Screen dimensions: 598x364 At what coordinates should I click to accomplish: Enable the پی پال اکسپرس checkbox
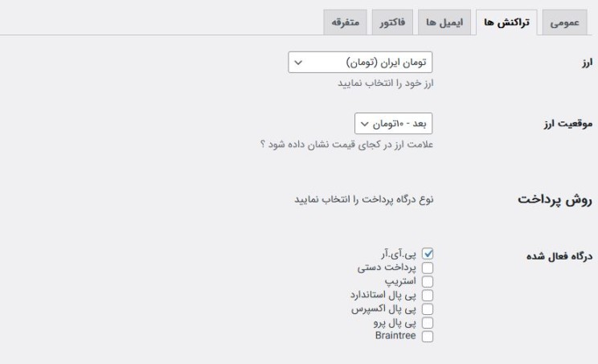click(428, 308)
